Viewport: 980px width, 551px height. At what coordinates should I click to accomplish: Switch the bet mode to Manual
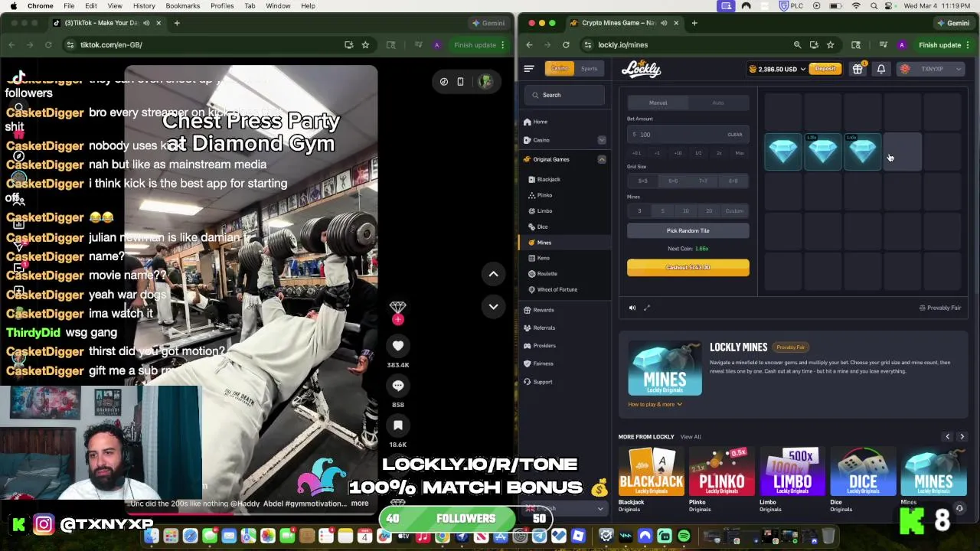point(658,103)
